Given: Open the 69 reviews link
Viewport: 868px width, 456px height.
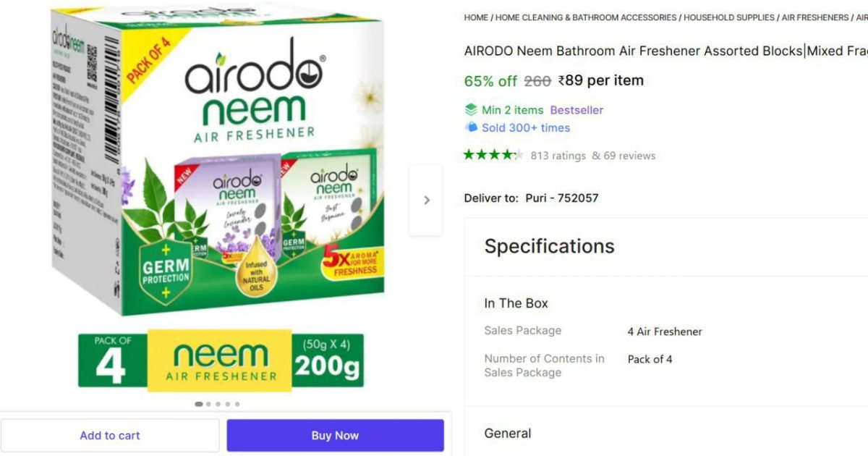Looking at the screenshot, I should [x=629, y=155].
